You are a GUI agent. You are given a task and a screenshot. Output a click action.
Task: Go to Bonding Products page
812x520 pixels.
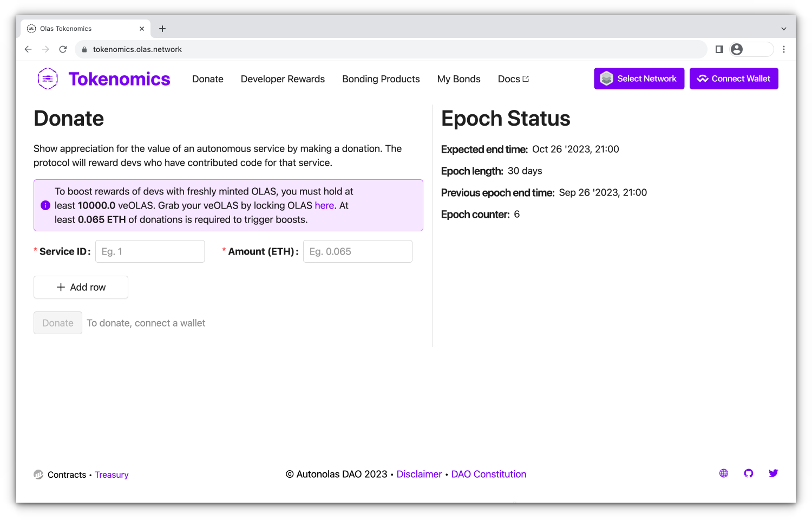coord(381,79)
